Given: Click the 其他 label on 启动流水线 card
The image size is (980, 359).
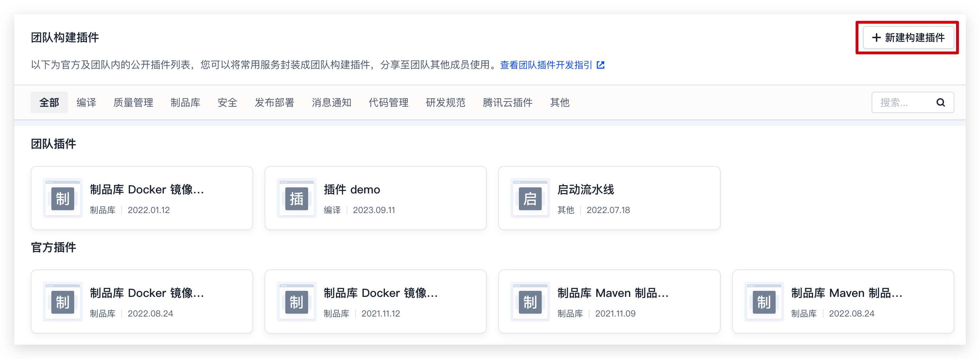Looking at the screenshot, I should pyautogui.click(x=566, y=210).
